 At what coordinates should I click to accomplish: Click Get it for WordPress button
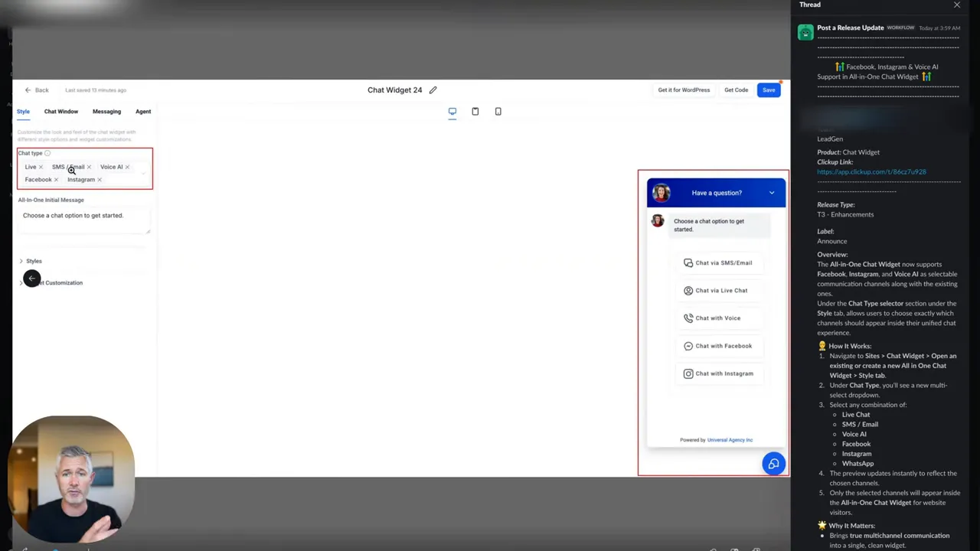coord(684,90)
